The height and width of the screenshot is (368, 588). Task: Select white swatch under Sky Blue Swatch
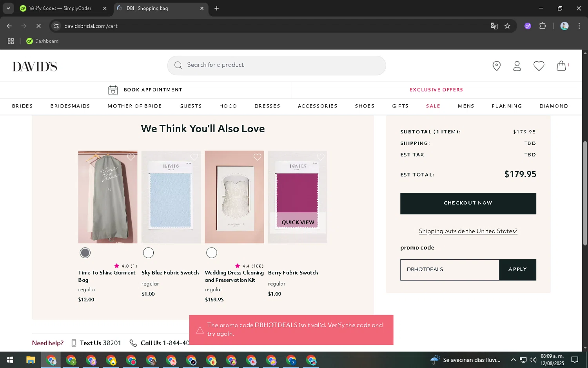click(148, 253)
